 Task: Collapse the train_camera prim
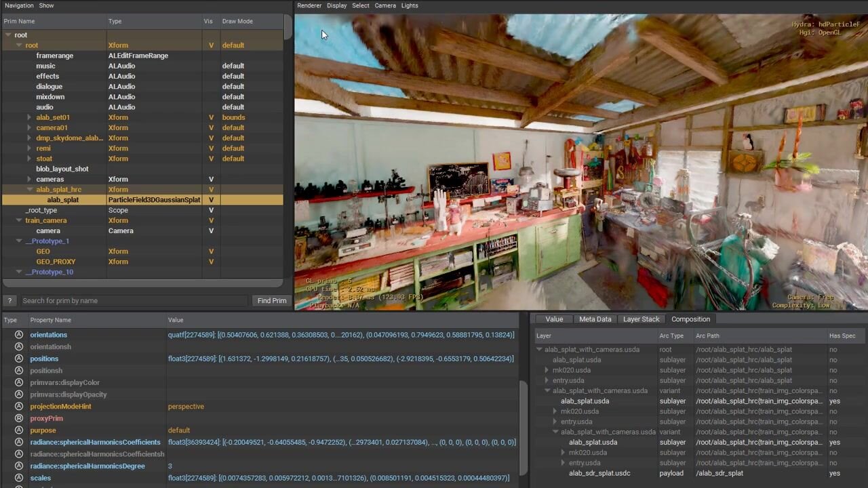pos(18,220)
